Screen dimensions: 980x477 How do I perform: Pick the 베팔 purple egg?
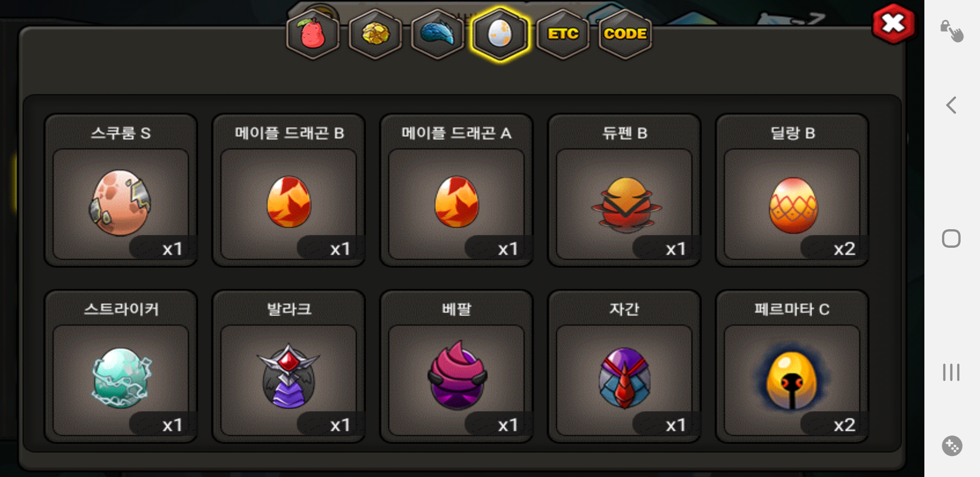click(x=456, y=366)
